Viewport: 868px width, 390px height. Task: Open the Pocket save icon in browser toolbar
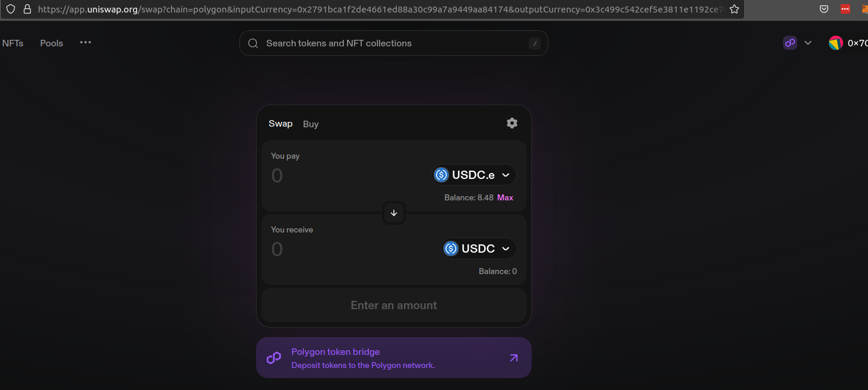tap(824, 9)
